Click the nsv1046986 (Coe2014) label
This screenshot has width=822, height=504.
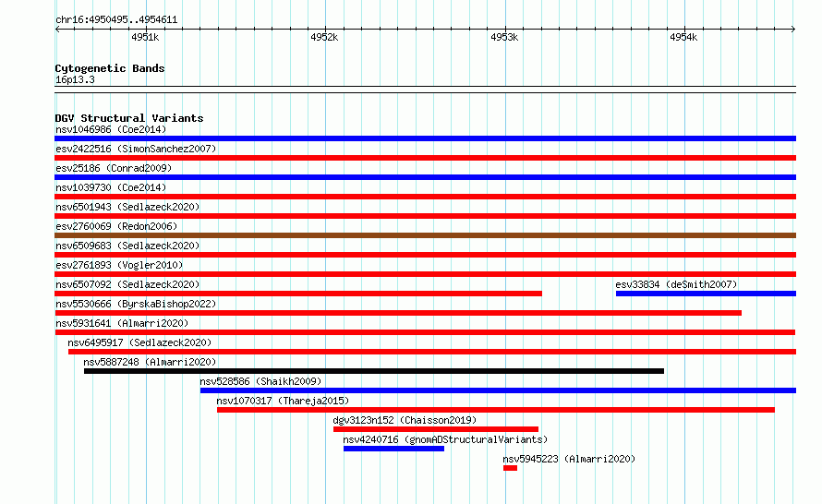tap(111, 129)
